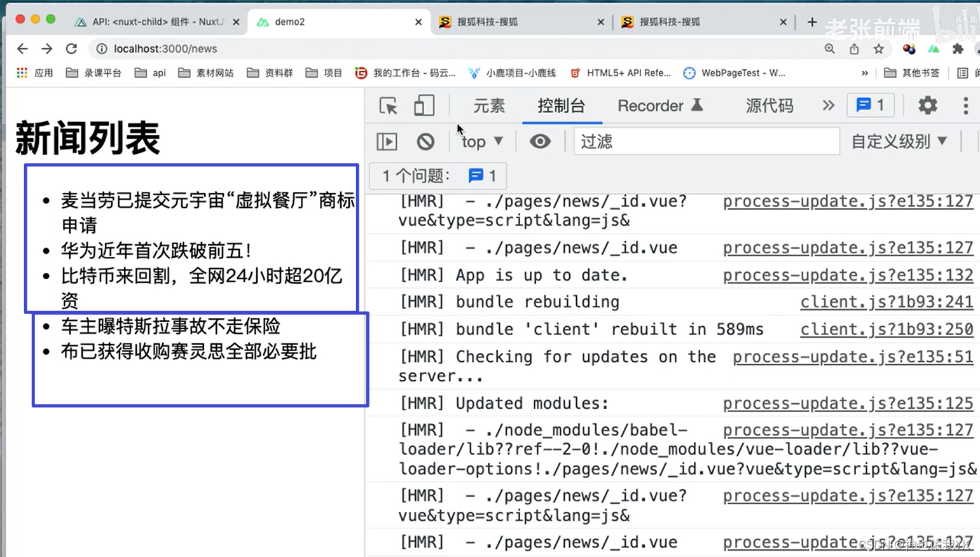This screenshot has height=557, width=980.
Task: Close the demo2 tab
Action: point(418,22)
